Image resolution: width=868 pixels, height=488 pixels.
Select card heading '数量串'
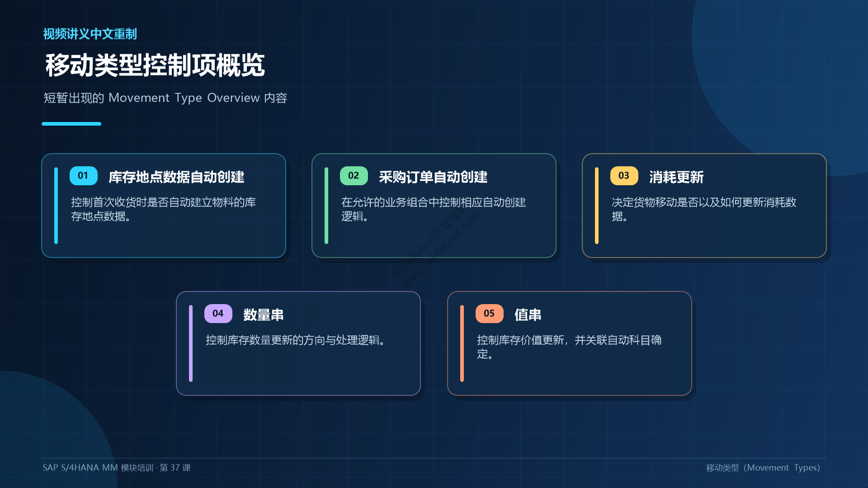[x=264, y=314]
